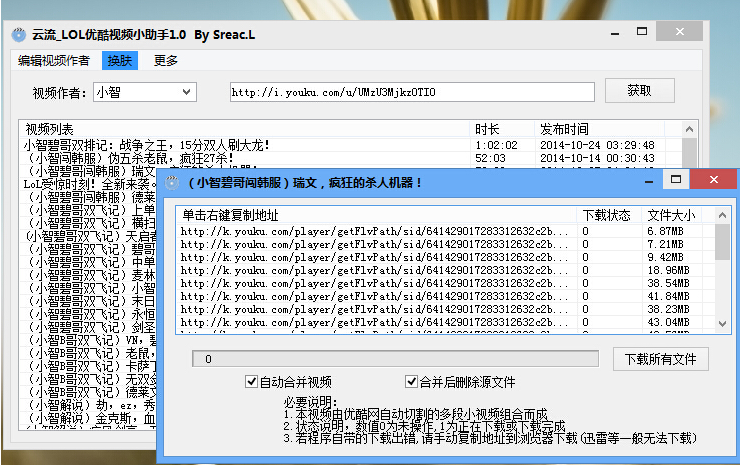Select the download row sized 41.84MB

tap(446, 296)
